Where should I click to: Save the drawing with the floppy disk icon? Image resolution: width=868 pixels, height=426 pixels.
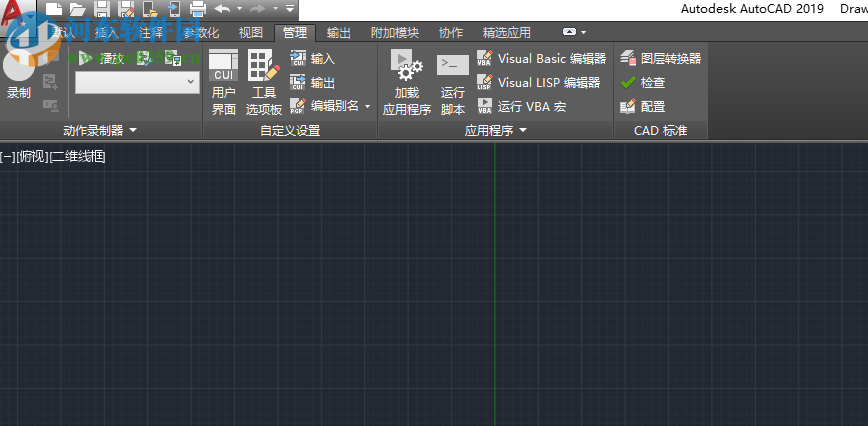tap(102, 8)
